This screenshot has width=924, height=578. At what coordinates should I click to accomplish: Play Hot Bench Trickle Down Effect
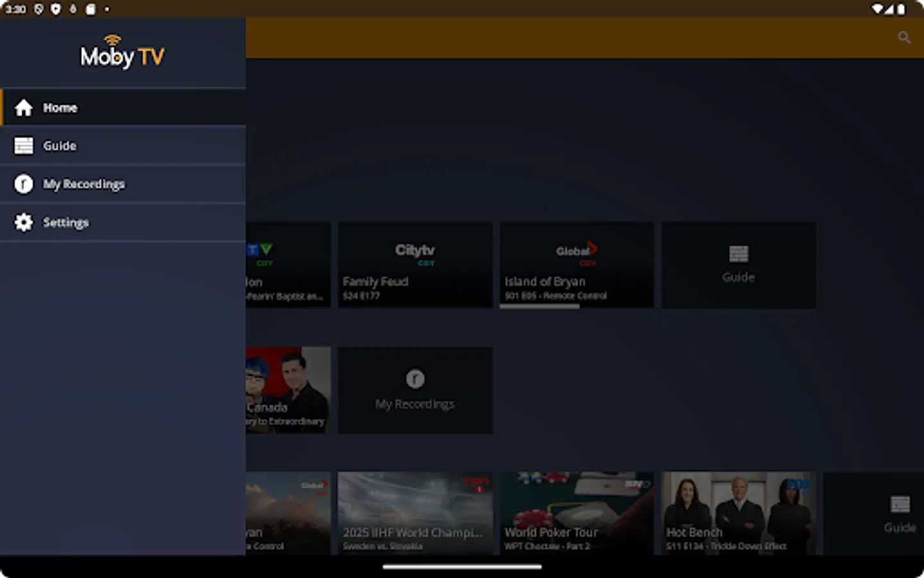[x=738, y=511]
